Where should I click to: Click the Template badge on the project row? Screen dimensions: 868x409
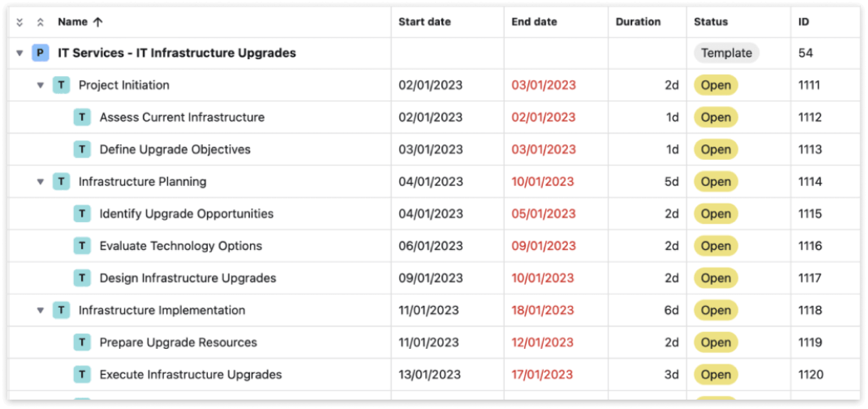pos(726,53)
